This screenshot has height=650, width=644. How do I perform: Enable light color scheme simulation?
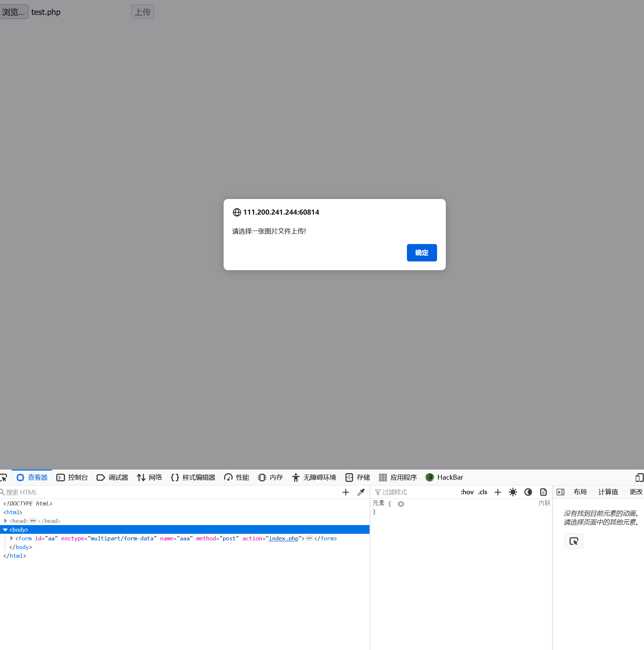coord(513,492)
